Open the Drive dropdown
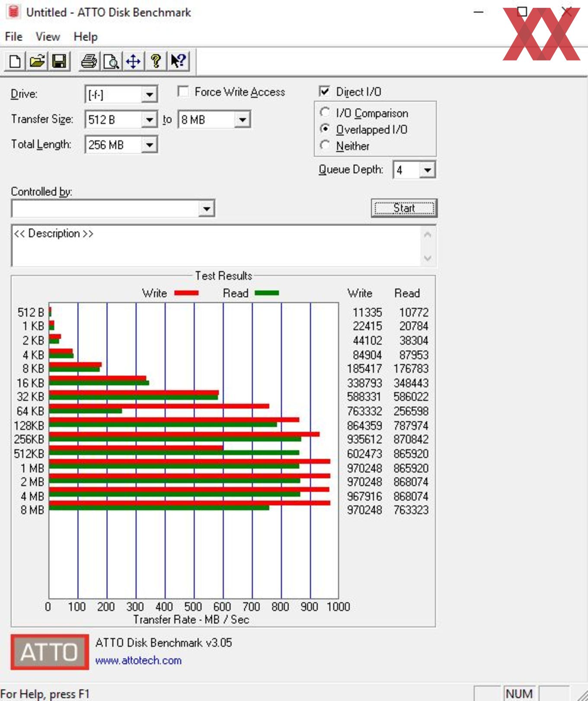This screenshot has width=588, height=701. pyautogui.click(x=149, y=94)
